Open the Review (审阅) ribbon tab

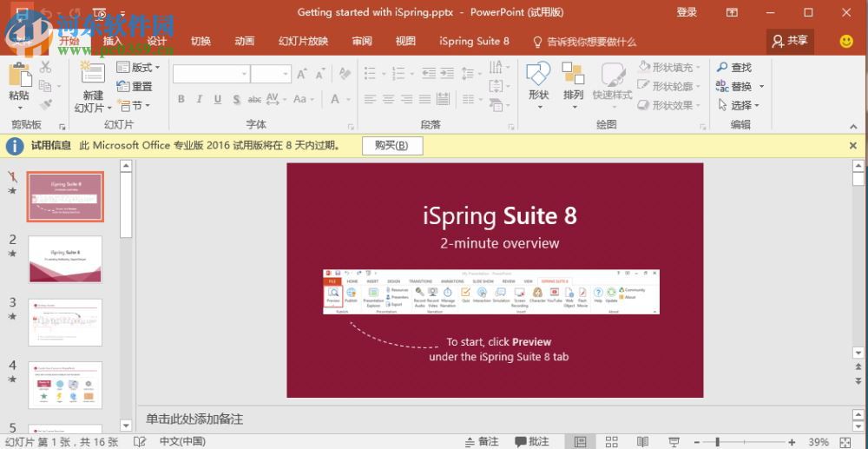[x=362, y=41]
